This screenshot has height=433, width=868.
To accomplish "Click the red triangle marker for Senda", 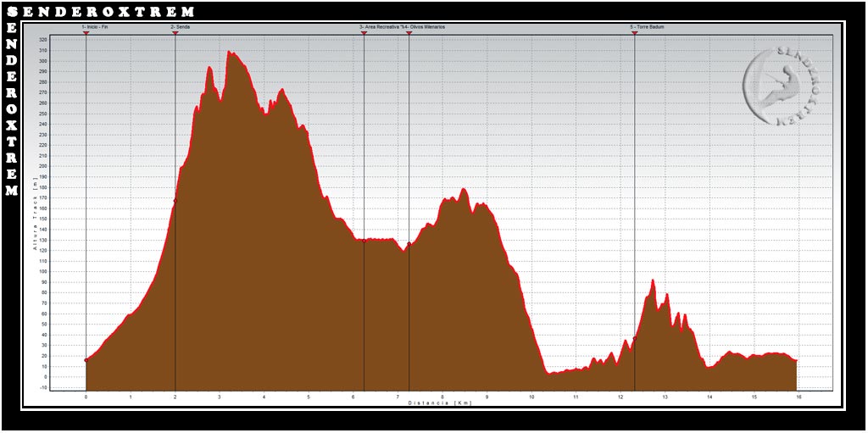I will (x=175, y=33).
